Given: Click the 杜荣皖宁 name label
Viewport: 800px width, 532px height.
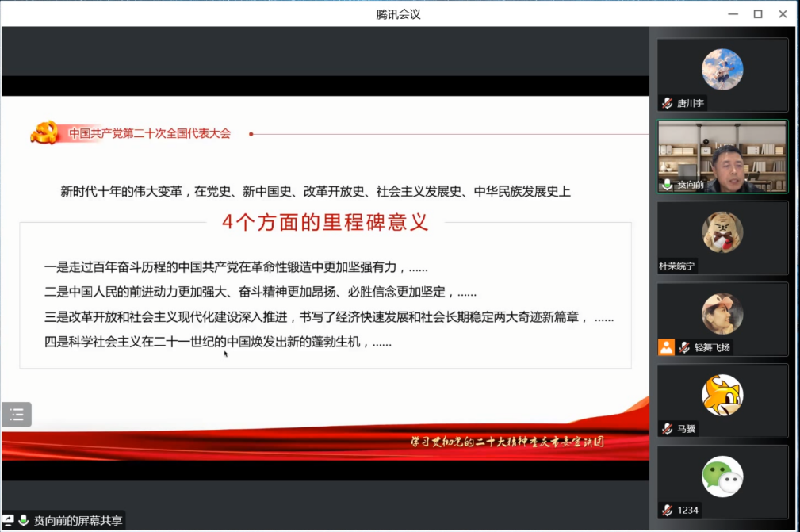Looking at the screenshot, I should click(677, 266).
